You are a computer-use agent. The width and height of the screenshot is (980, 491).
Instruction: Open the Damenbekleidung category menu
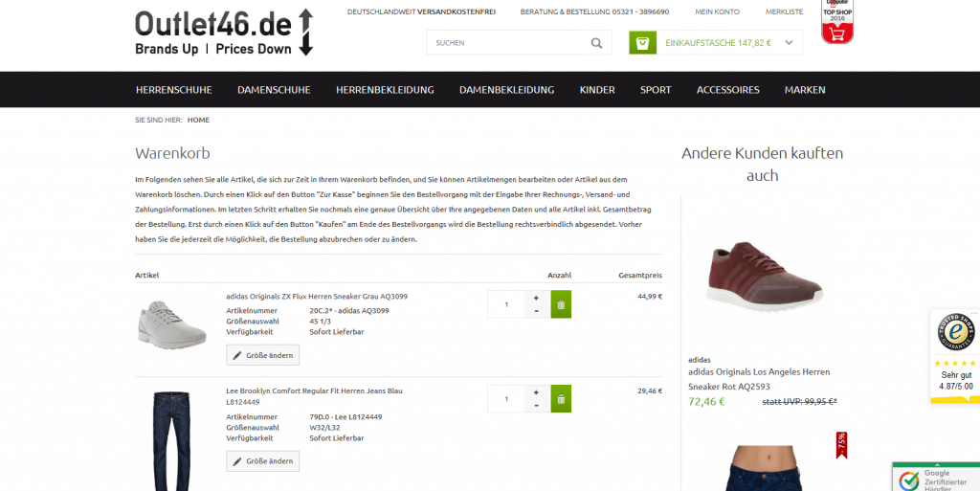[507, 90]
